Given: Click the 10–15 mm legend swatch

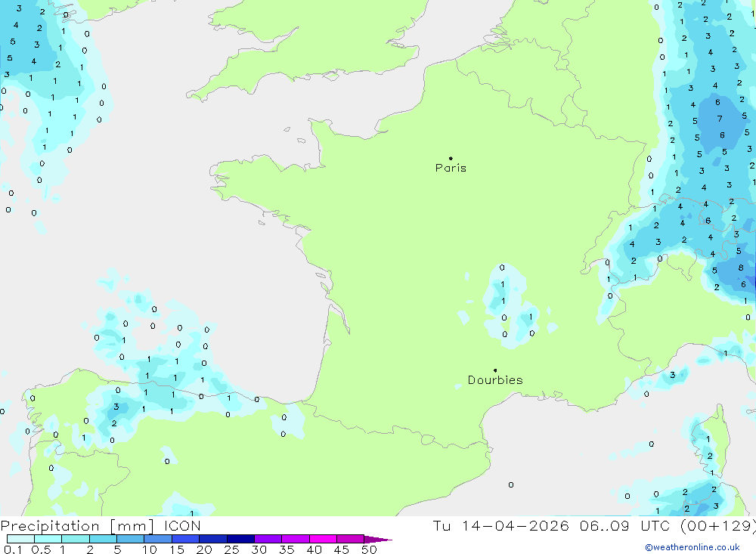Looking at the screenshot, I should pyautogui.click(x=158, y=539).
